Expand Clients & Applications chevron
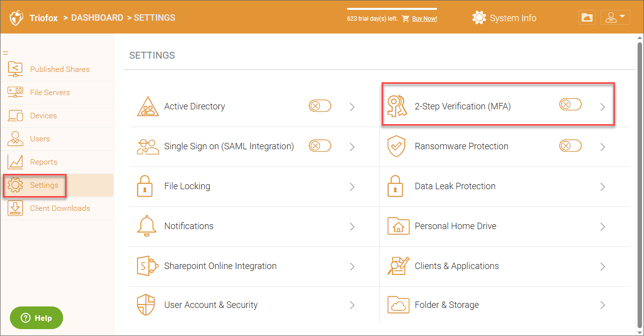This screenshot has height=336, width=644. coord(603,267)
